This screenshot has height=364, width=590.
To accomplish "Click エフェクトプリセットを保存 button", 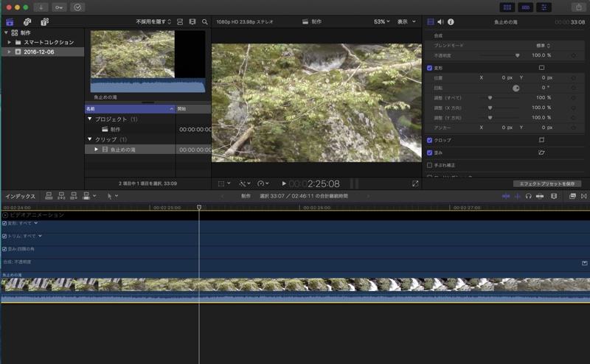I will [547, 183].
